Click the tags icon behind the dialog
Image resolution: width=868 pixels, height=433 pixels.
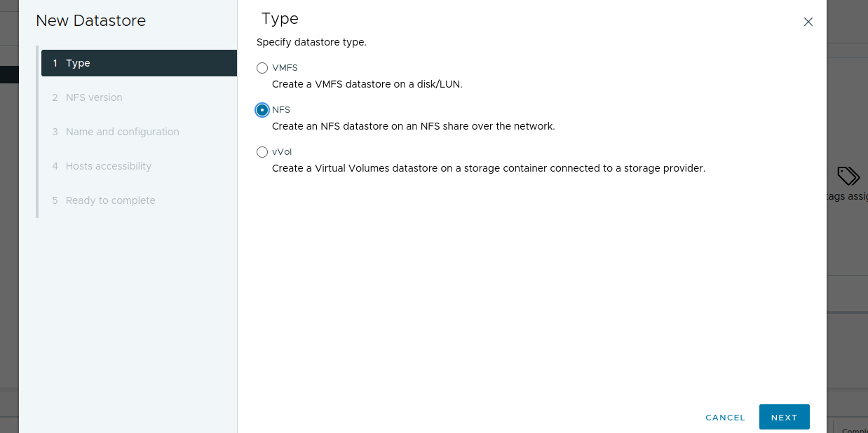click(848, 176)
